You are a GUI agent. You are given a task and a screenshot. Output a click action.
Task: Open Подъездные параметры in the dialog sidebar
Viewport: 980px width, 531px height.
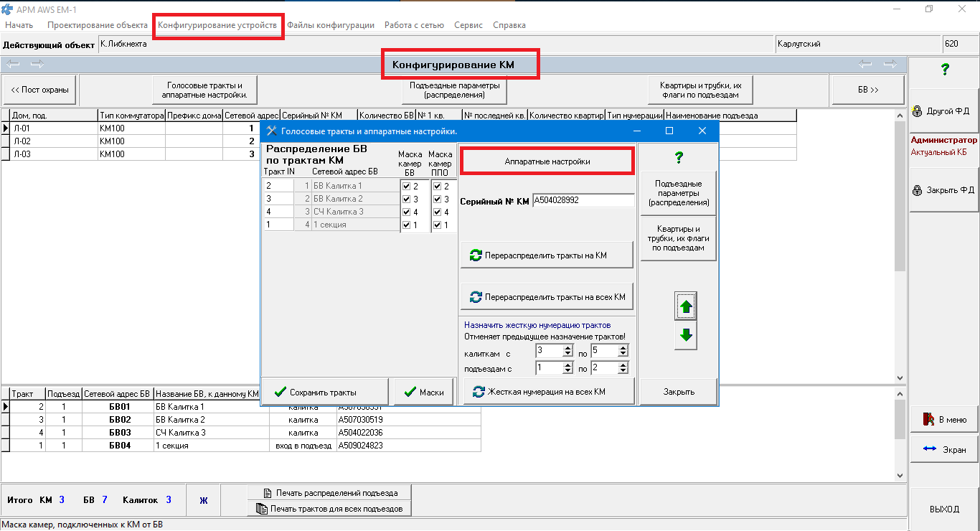tap(679, 193)
